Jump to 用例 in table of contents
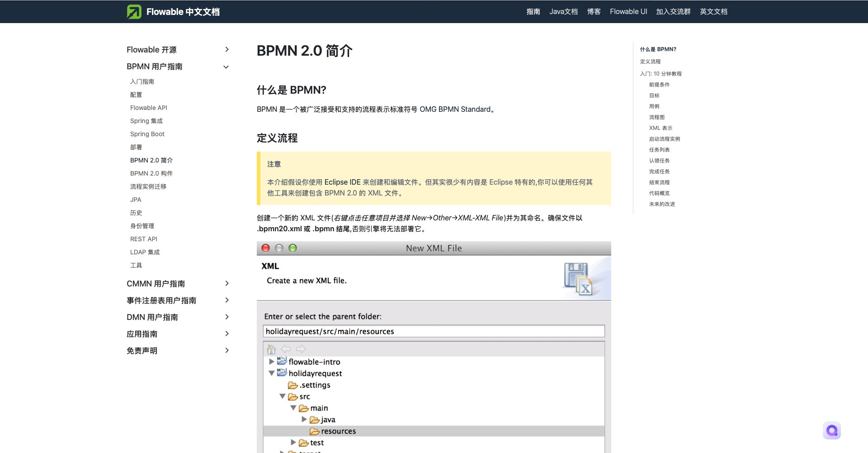The image size is (868, 453). [654, 106]
